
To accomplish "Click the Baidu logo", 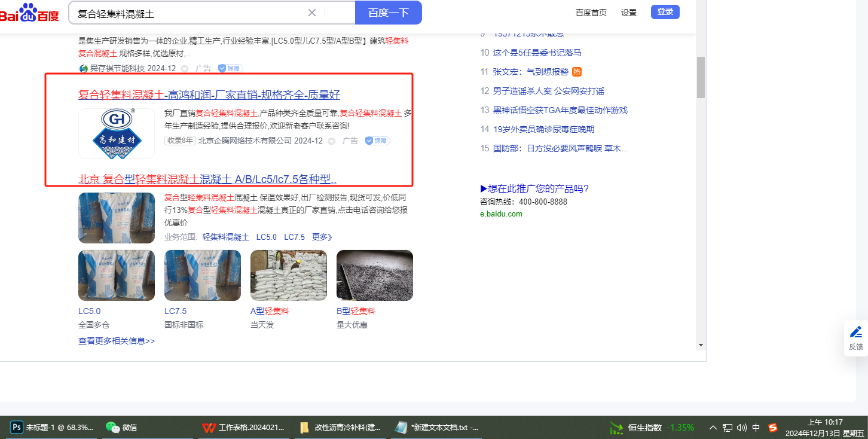I will [30, 13].
